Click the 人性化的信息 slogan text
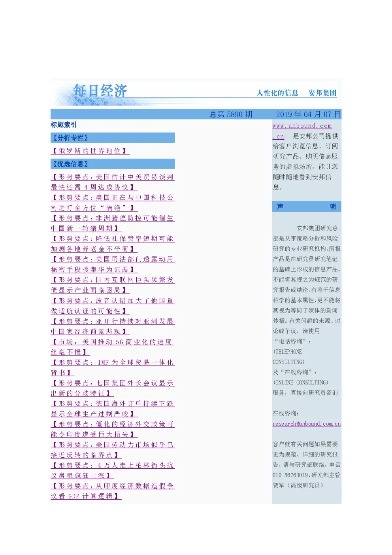This screenshot has height=555, width=392. 277,93
